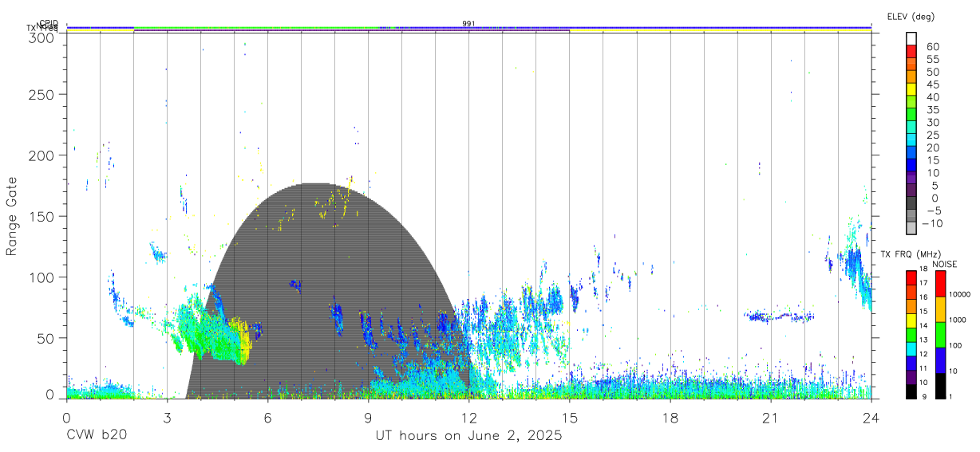Click the black NOISE colorbar segment
This screenshot has height=452, width=980.
pos(941,385)
